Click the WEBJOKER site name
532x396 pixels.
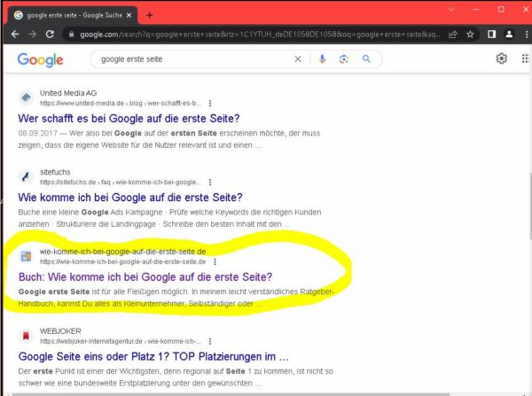coord(60,331)
